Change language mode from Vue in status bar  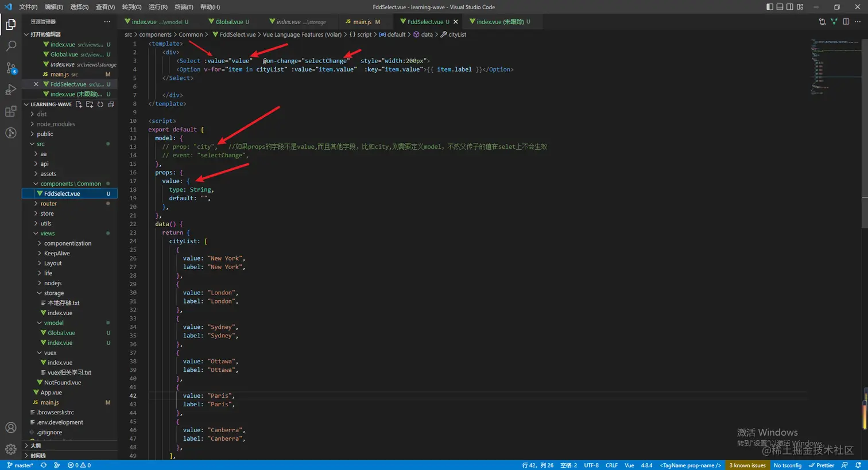[x=629, y=465]
